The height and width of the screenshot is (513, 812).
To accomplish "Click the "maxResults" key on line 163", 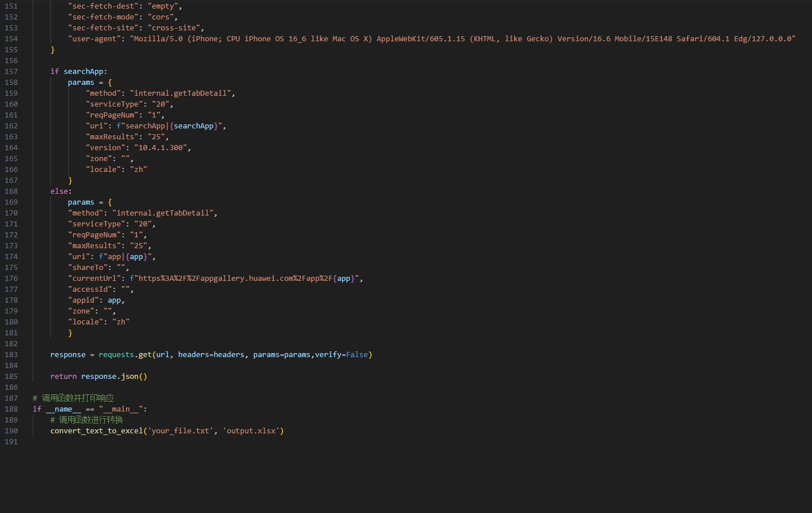I will (112, 137).
